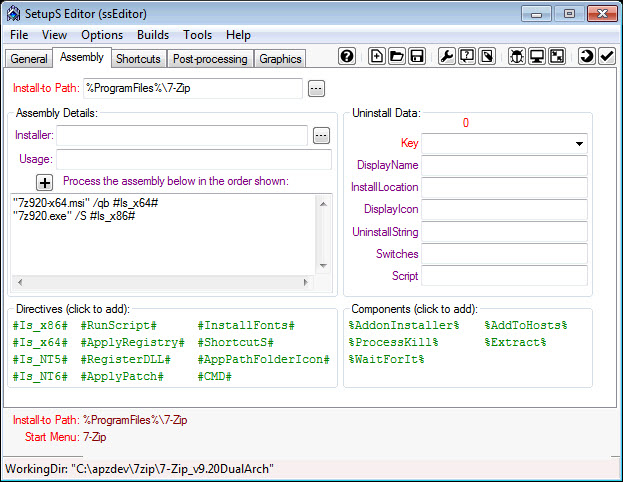Click the tag label toolbar icon
623x482 pixels.
[x=487, y=56]
